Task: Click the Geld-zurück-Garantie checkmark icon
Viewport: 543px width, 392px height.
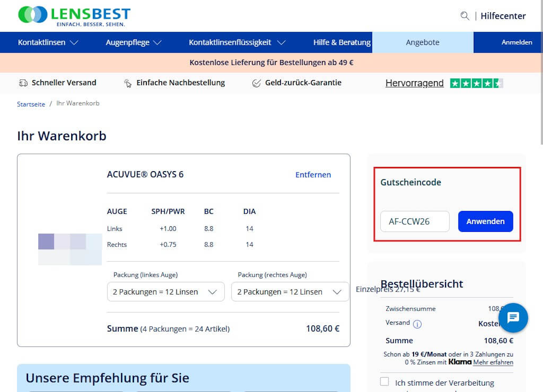Action: 256,83
